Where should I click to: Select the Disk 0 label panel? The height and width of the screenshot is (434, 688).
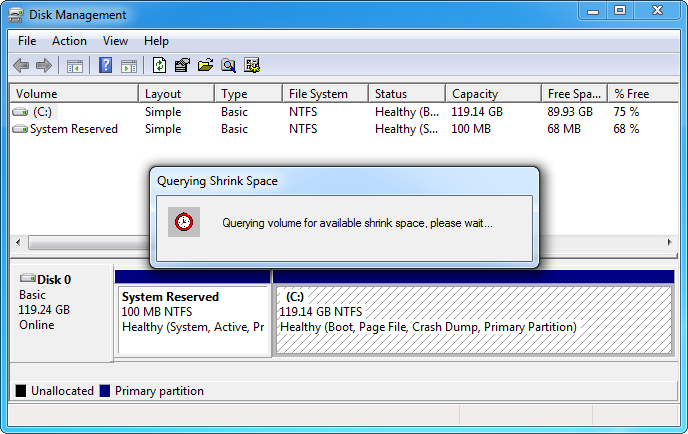(x=61, y=313)
